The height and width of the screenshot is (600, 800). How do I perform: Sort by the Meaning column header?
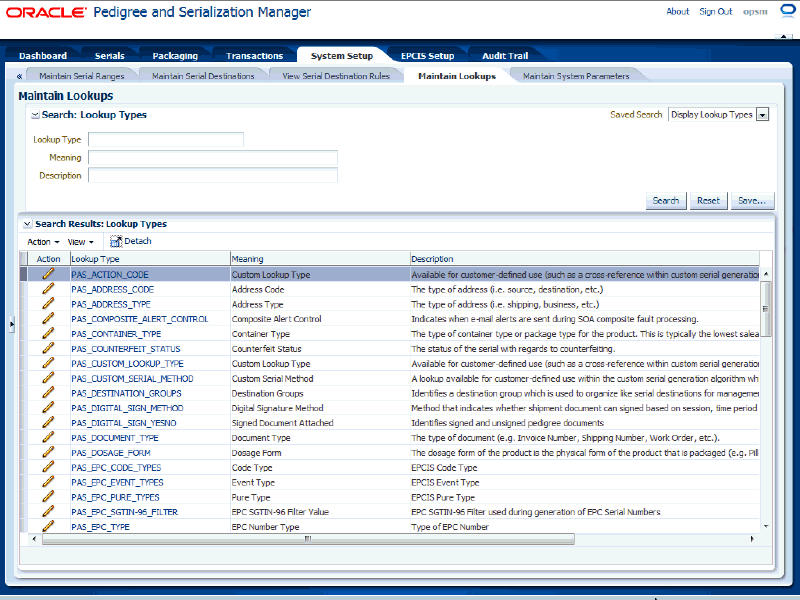[x=320, y=259]
